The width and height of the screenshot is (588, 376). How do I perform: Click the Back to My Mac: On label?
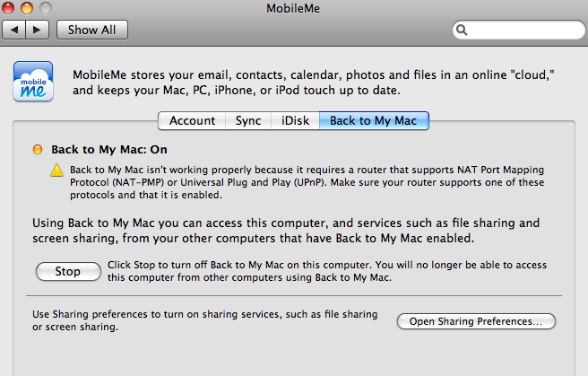(x=109, y=150)
